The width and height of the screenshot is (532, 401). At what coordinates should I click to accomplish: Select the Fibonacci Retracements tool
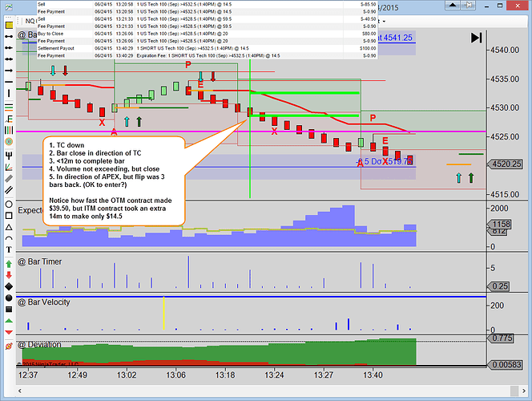point(9,107)
